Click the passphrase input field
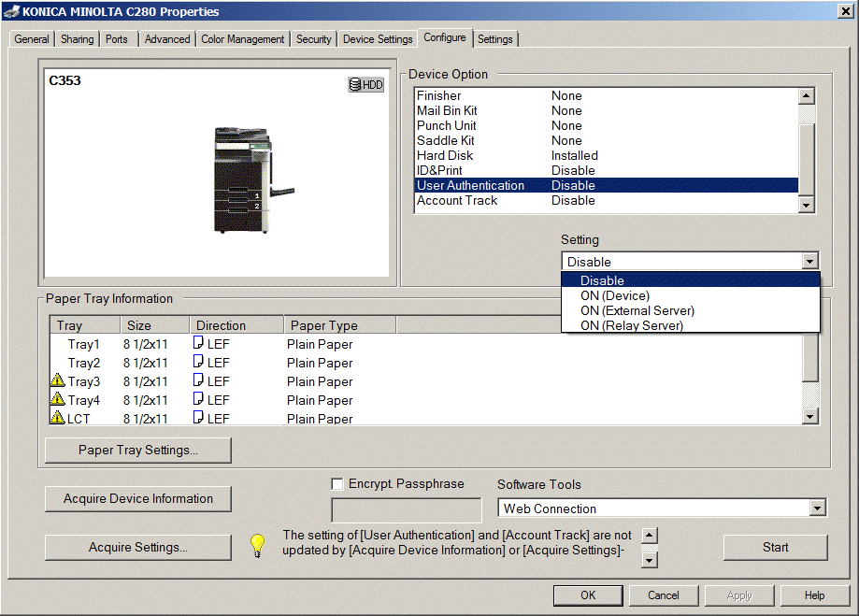The width and height of the screenshot is (859, 616). coord(407,510)
